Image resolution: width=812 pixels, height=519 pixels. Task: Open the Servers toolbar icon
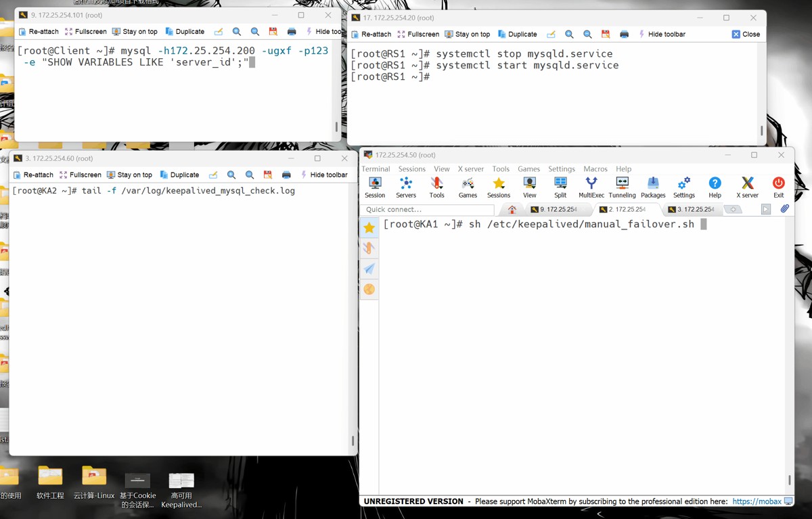tap(406, 187)
